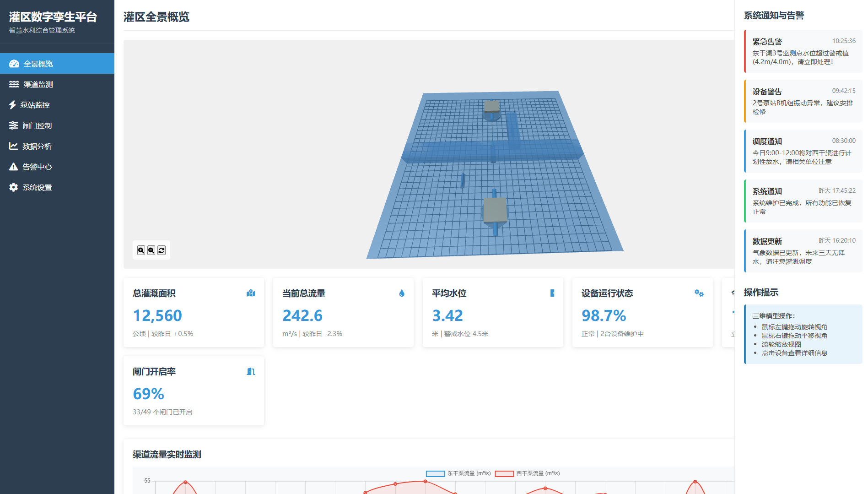Select 数据分析 from the sidebar
868x494 pixels.
pyautogui.click(x=37, y=146)
